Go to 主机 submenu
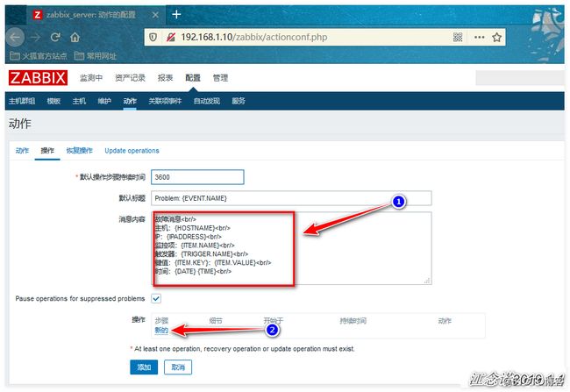This screenshot has width=570, height=392. [79, 101]
